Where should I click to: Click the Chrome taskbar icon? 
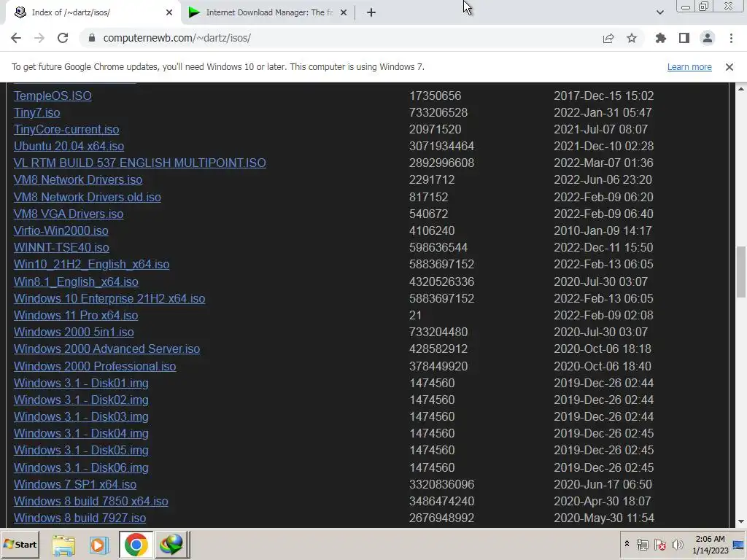click(x=136, y=544)
